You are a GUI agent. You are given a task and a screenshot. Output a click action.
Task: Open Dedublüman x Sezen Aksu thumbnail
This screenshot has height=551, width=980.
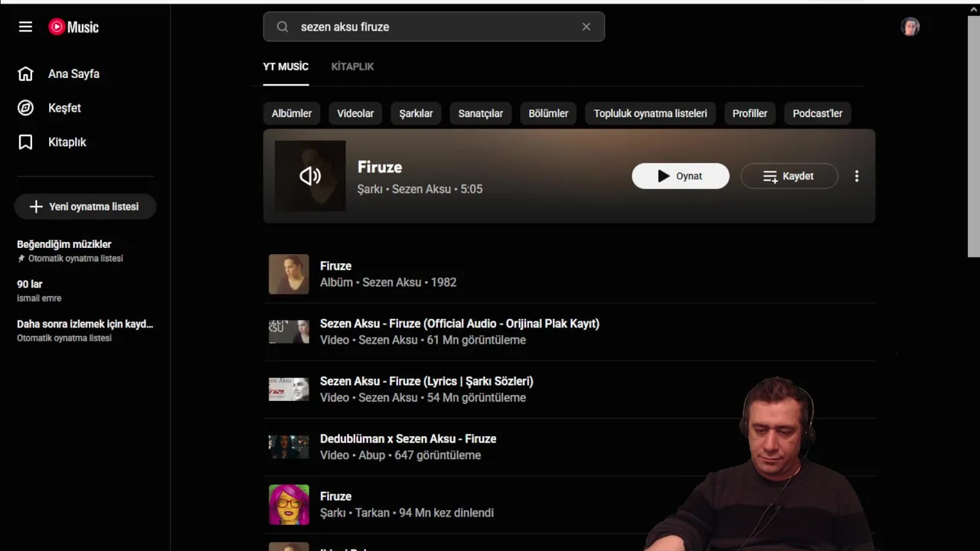pyautogui.click(x=289, y=447)
